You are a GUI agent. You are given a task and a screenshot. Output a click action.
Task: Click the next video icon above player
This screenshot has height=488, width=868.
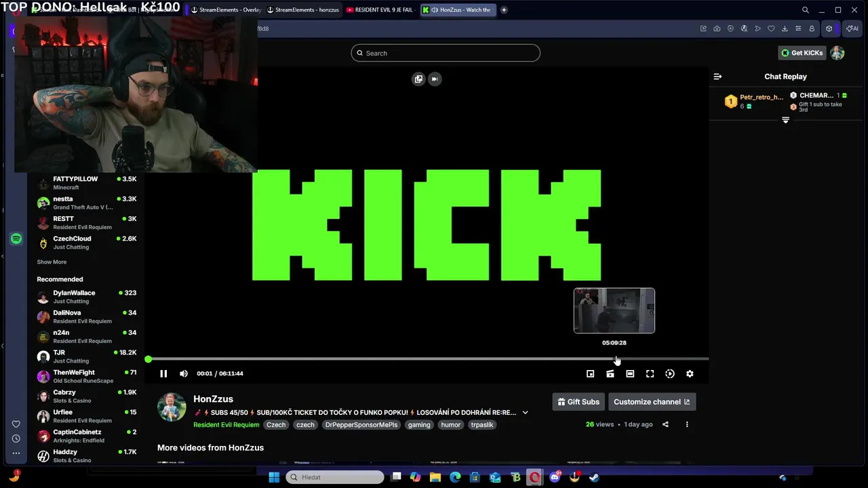435,79
